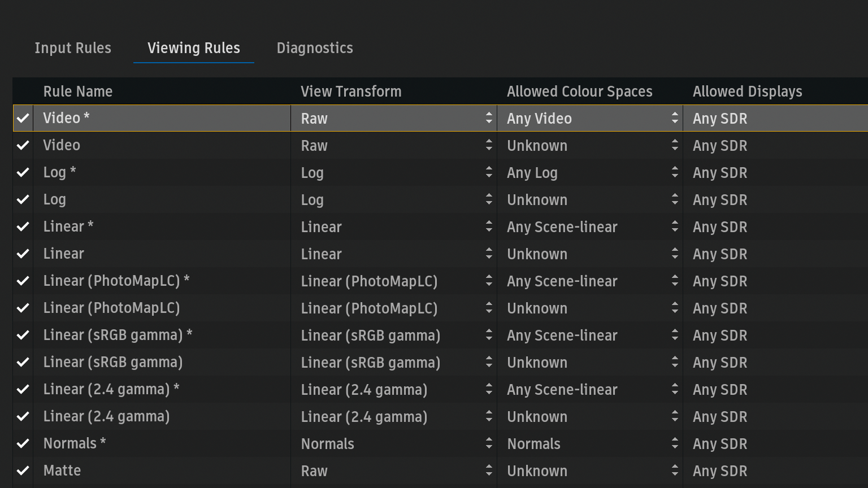
Task: Select the 'Linear *' rule name cell
Action: tap(68, 227)
